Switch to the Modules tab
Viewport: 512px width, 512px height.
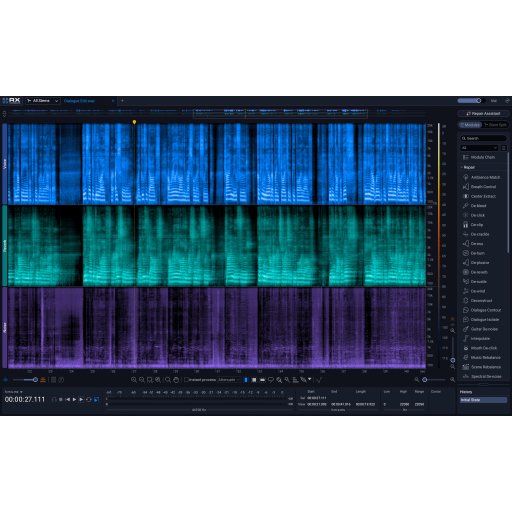pyautogui.click(x=470, y=125)
